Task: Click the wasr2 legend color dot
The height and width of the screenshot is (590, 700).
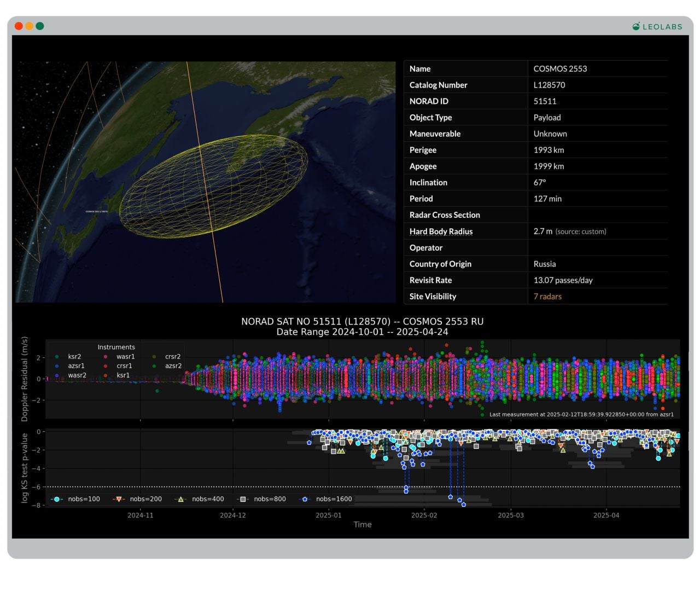Action: [x=57, y=375]
